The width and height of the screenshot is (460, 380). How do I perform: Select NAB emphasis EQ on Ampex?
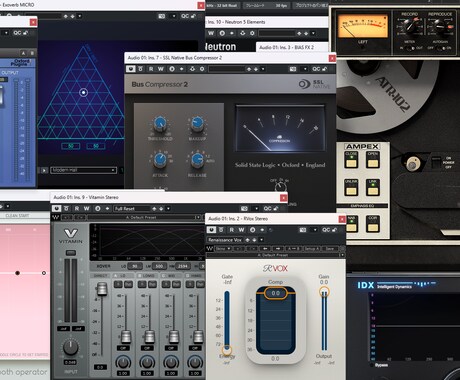tap(351, 224)
